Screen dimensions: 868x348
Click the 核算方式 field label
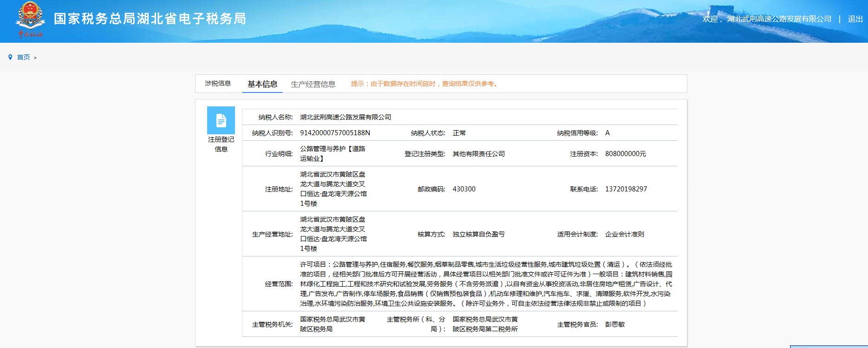[431, 234]
